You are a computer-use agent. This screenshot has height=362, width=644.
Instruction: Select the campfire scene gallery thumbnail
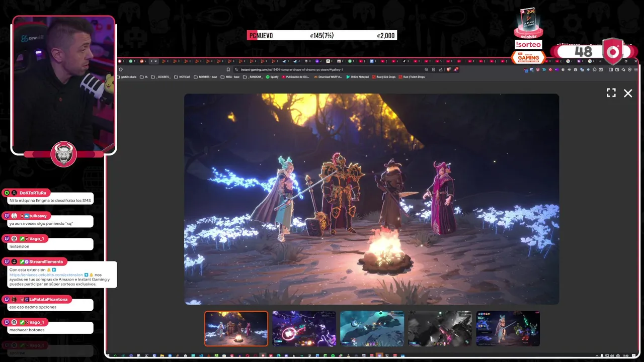tap(236, 328)
